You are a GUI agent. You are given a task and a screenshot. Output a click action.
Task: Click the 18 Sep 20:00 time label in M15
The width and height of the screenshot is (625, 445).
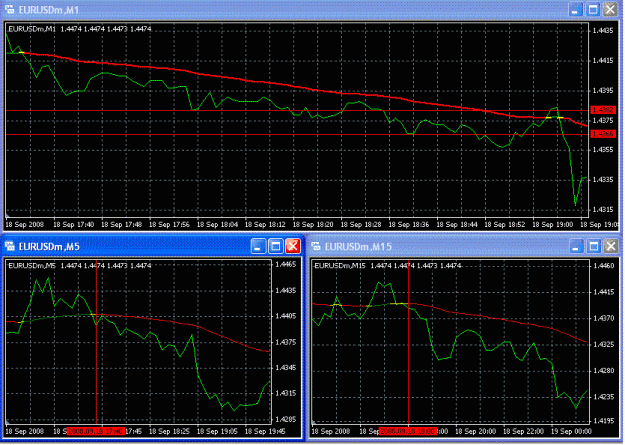pyautogui.click(x=476, y=431)
